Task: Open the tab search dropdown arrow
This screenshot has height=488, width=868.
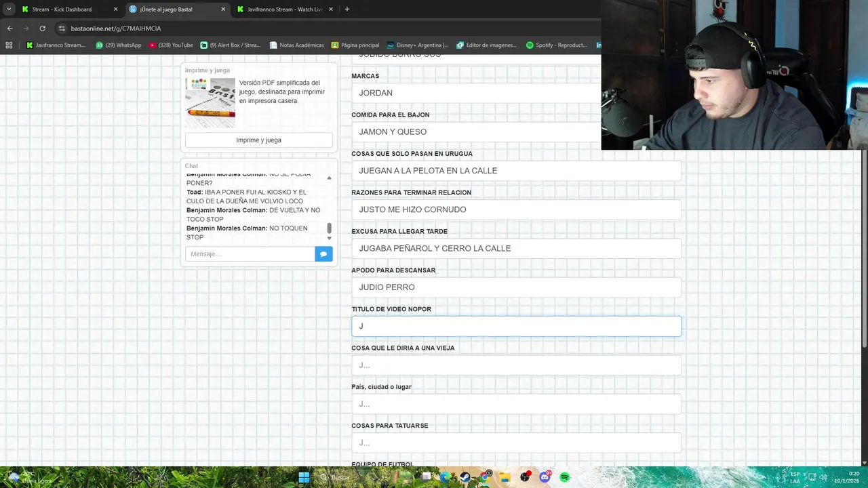Action: click(8, 9)
